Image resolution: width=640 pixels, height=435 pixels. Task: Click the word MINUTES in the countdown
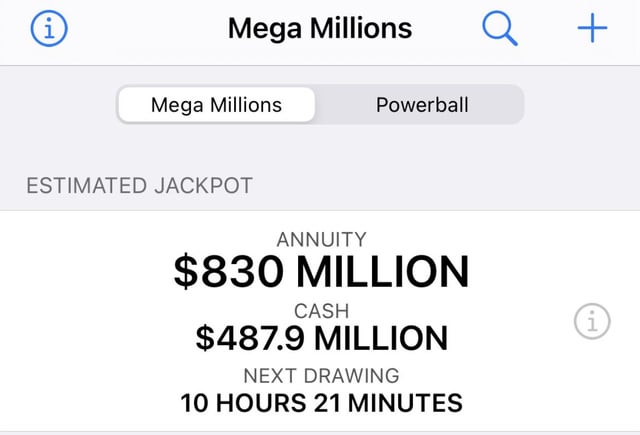pos(405,403)
